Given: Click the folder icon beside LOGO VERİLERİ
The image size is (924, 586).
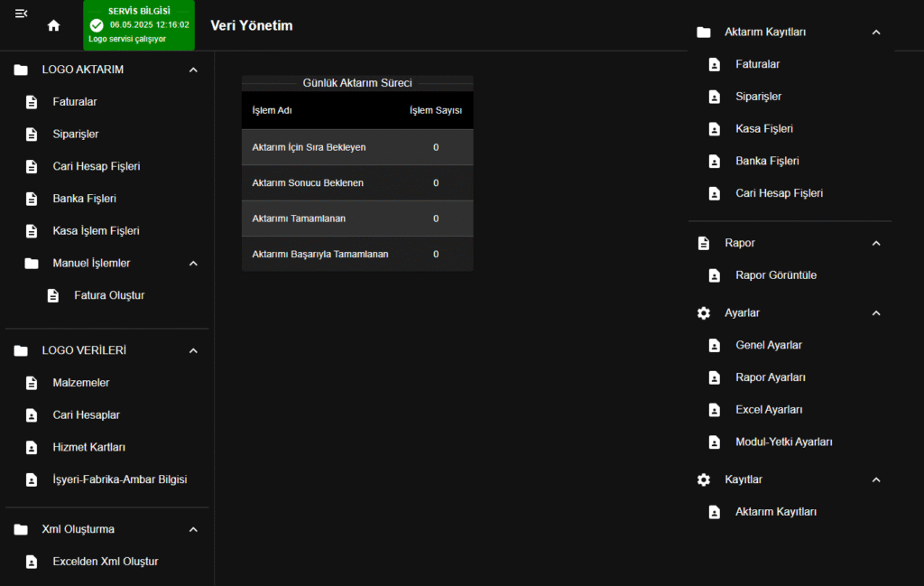Looking at the screenshot, I should click(x=21, y=350).
